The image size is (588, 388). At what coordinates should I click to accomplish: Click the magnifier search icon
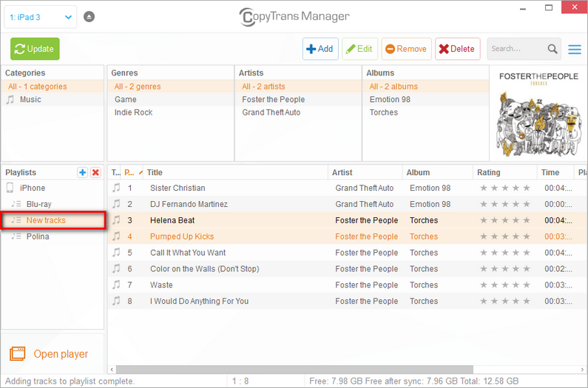coord(552,49)
